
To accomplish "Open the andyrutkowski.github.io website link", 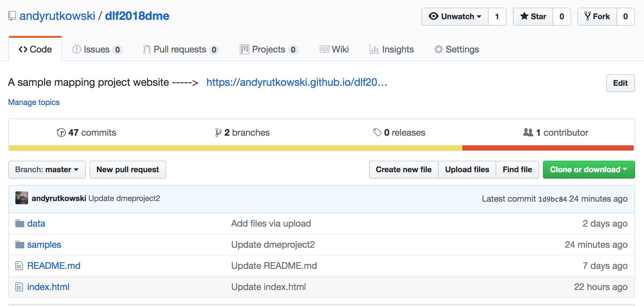I will 297,82.
